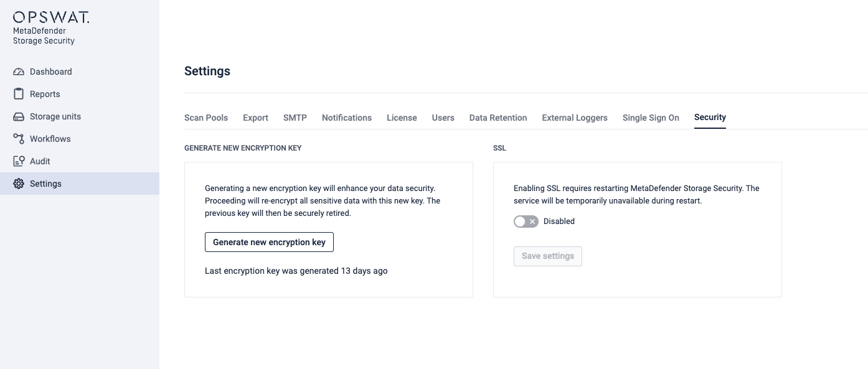Open the Scan Pools tab
The image size is (868, 369).
206,118
